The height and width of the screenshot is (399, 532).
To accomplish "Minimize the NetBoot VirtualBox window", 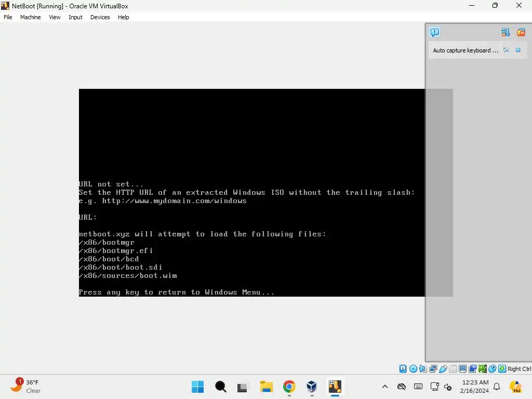I will click(472, 5).
